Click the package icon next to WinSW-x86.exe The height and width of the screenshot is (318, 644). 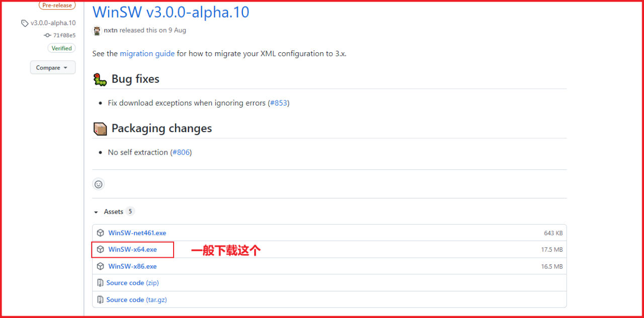coord(101,266)
